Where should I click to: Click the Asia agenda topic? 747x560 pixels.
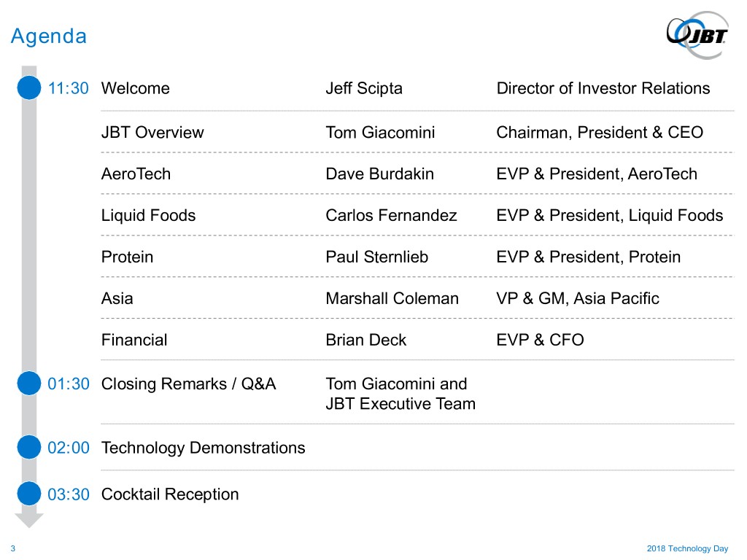point(117,298)
